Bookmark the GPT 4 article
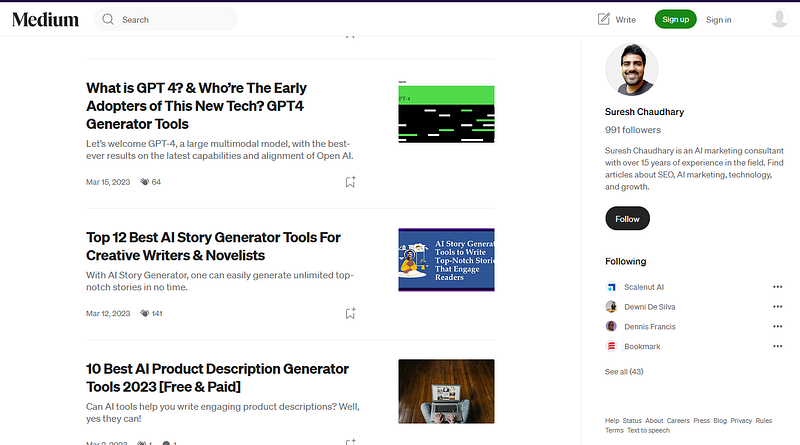The image size is (800, 445). pyautogui.click(x=350, y=182)
